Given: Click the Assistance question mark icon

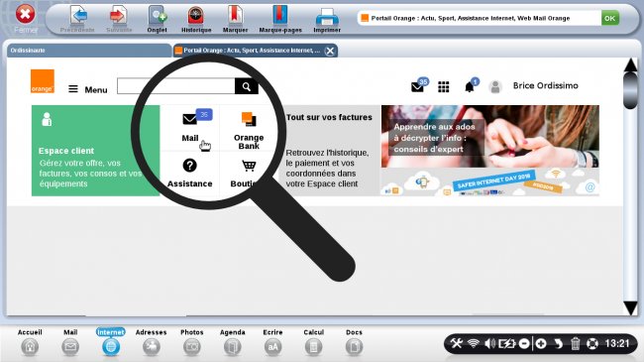Looking at the screenshot, I should click(189, 166).
